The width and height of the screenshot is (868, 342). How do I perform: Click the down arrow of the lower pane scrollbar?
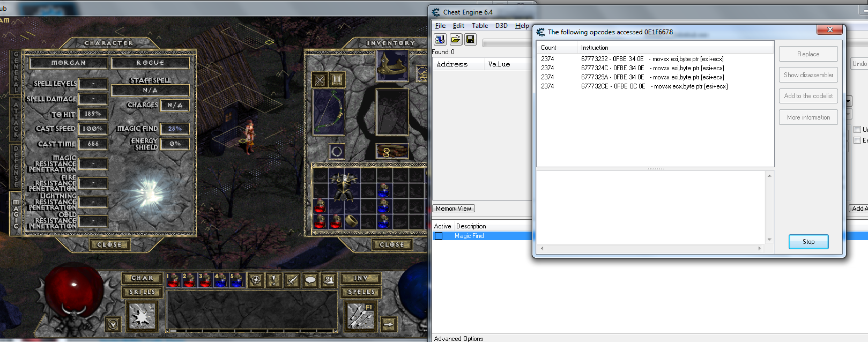click(769, 240)
